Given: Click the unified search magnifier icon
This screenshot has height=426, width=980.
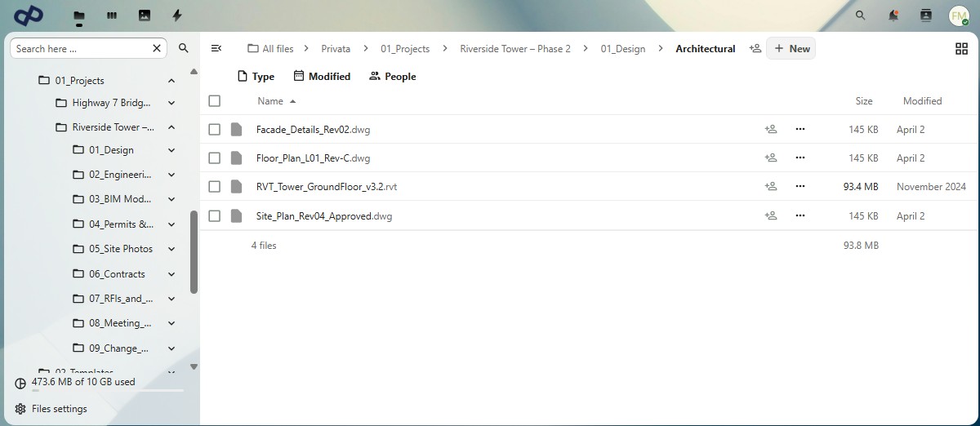Looking at the screenshot, I should [860, 16].
